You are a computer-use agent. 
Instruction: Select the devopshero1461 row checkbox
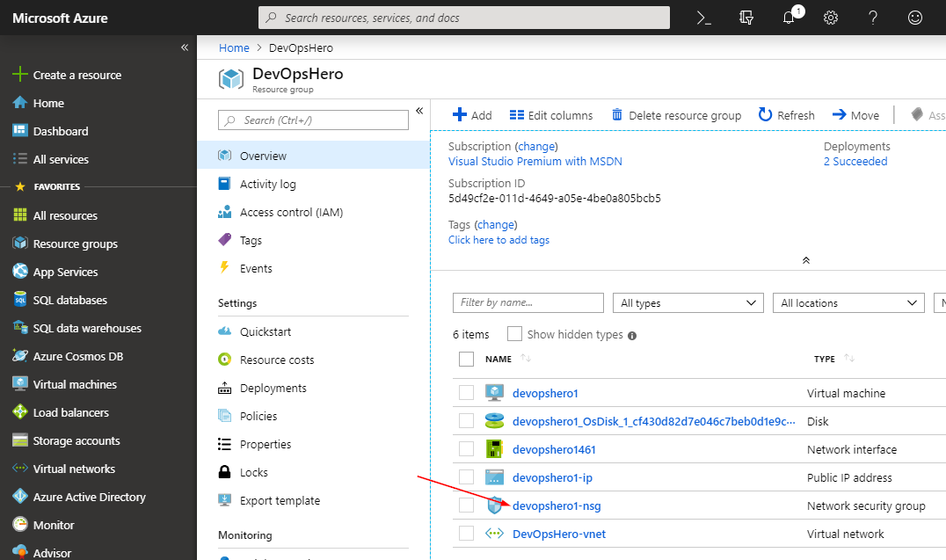pos(466,449)
